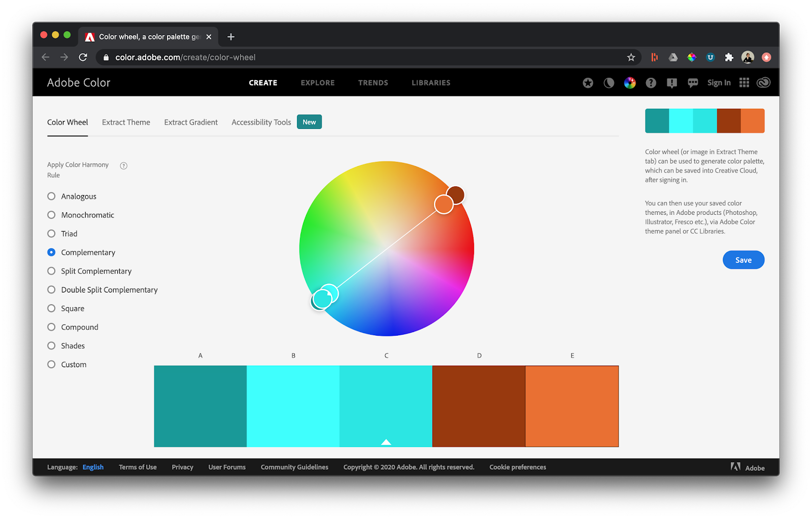The width and height of the screenshot is (812, 519).
Task: Open the Creative Cloud icon in header
Action: point(764,83)
